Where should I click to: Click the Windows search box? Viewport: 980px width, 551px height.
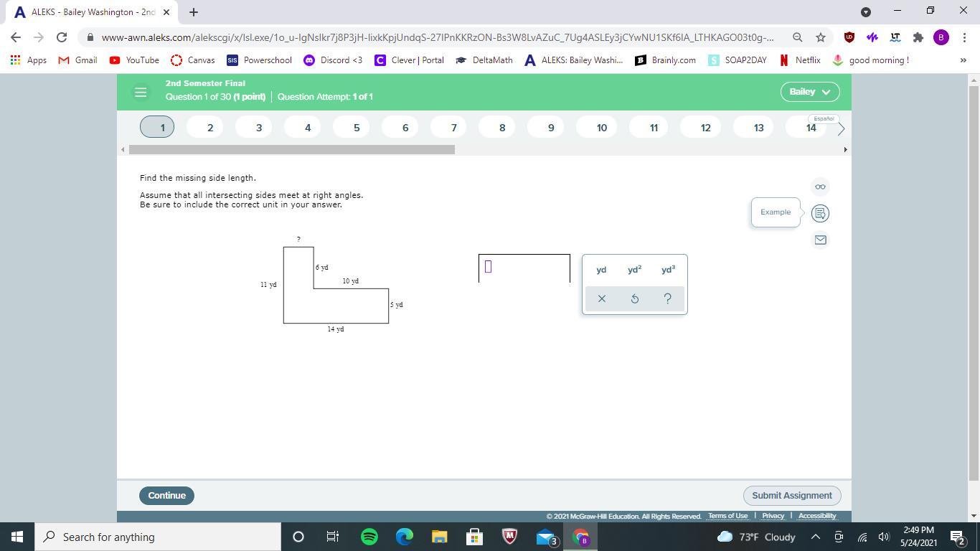[x=158, y=537]
